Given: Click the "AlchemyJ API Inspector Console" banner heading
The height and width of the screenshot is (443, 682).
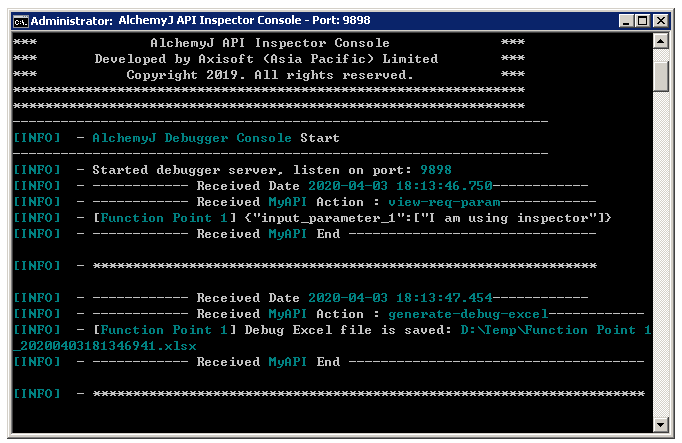Looking at the screenshot, I should point(270,43).
